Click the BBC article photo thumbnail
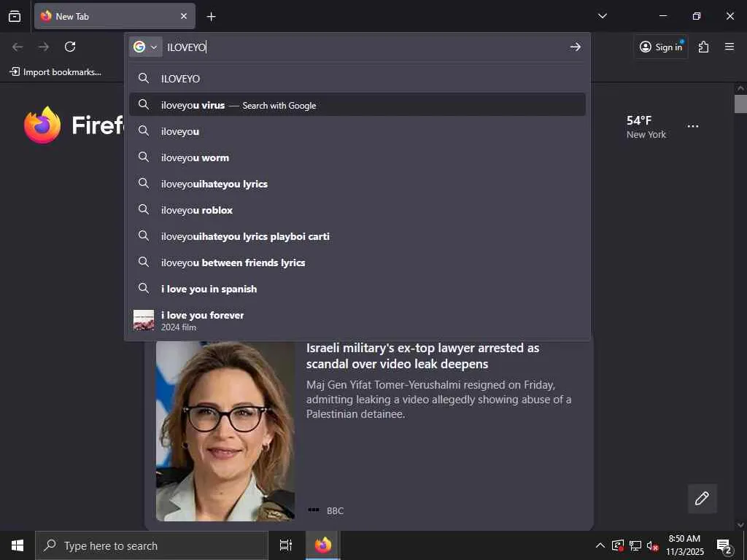 (225, 430)
